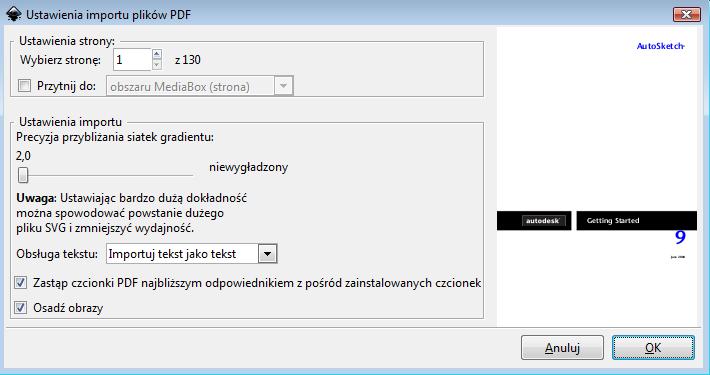Click the page number input field
The width and height of the screenshot is (710, 375).
131,59
